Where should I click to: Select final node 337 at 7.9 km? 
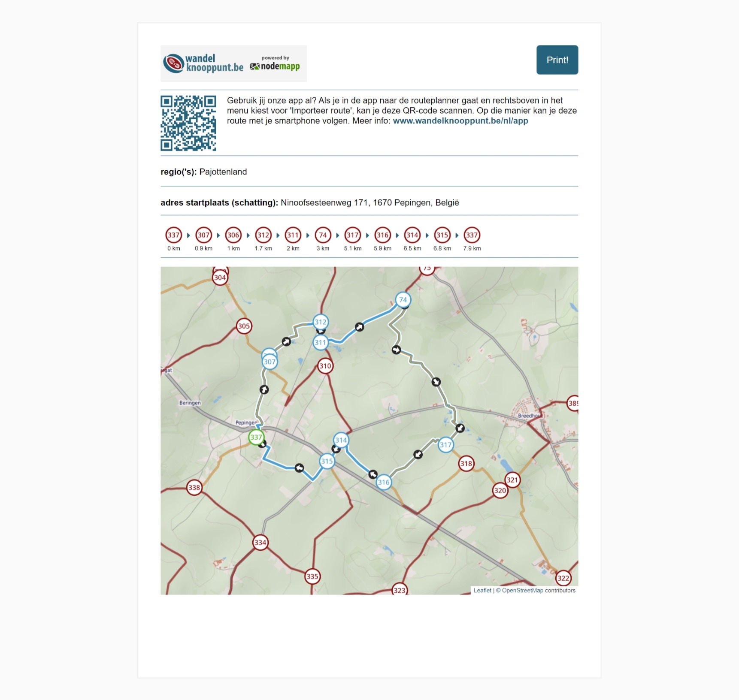472,235
